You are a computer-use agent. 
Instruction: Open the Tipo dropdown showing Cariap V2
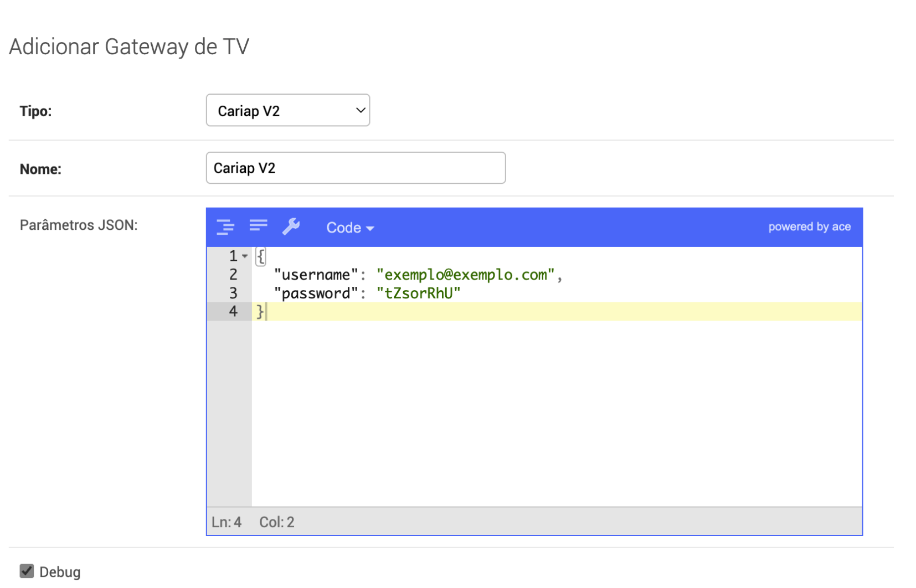point(288,110)
